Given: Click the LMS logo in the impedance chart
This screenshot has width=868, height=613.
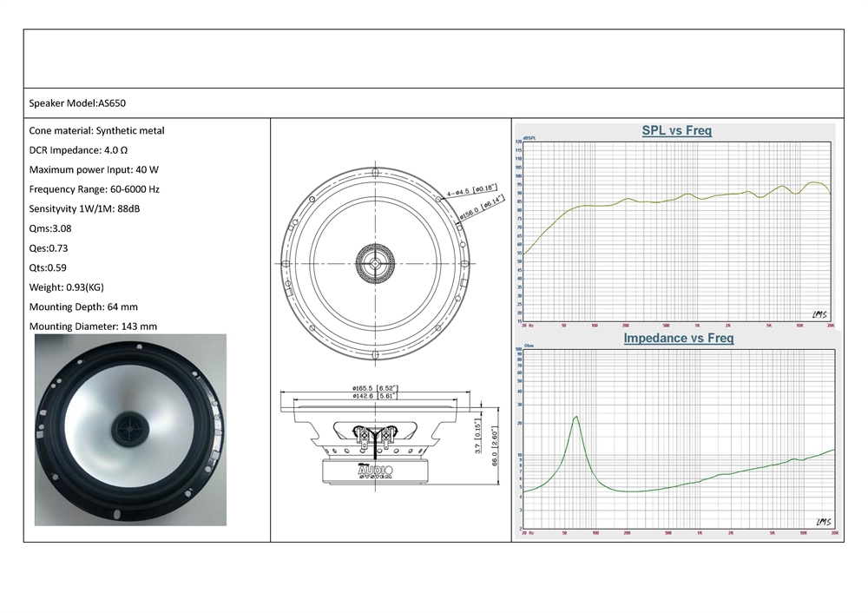Looking at the screenshot, I should 823,521.
